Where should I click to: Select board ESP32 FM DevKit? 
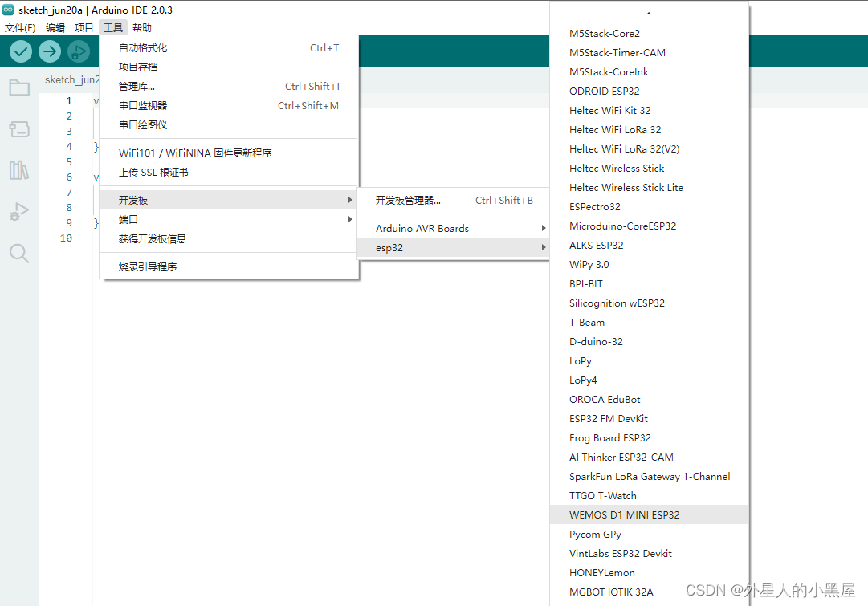(x=650, y=418)
